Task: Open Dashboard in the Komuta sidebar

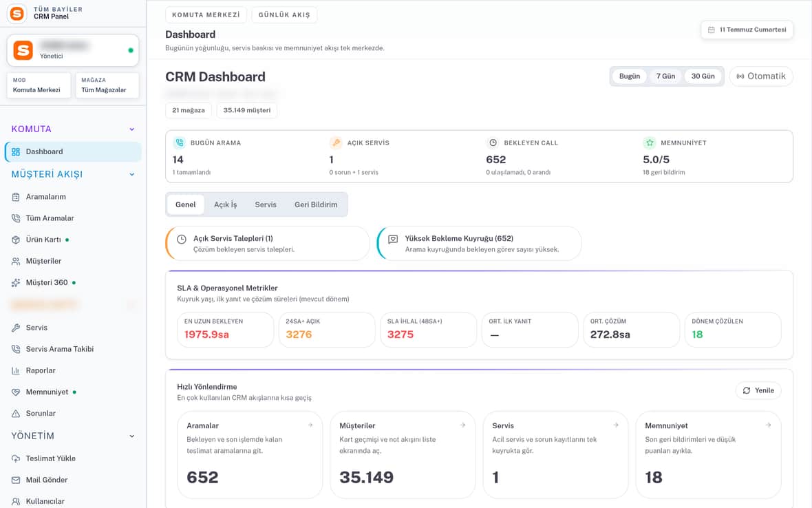Action: click(73, 151)
